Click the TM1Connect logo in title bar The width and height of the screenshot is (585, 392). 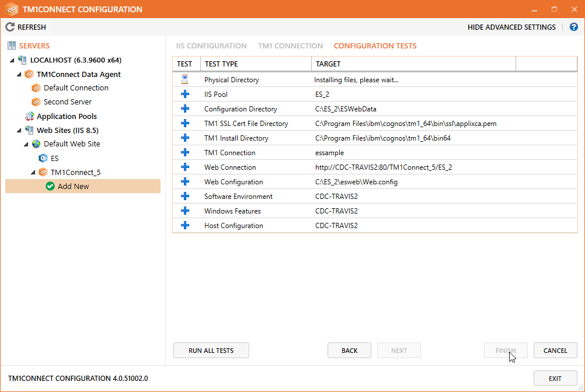(11, 9)
